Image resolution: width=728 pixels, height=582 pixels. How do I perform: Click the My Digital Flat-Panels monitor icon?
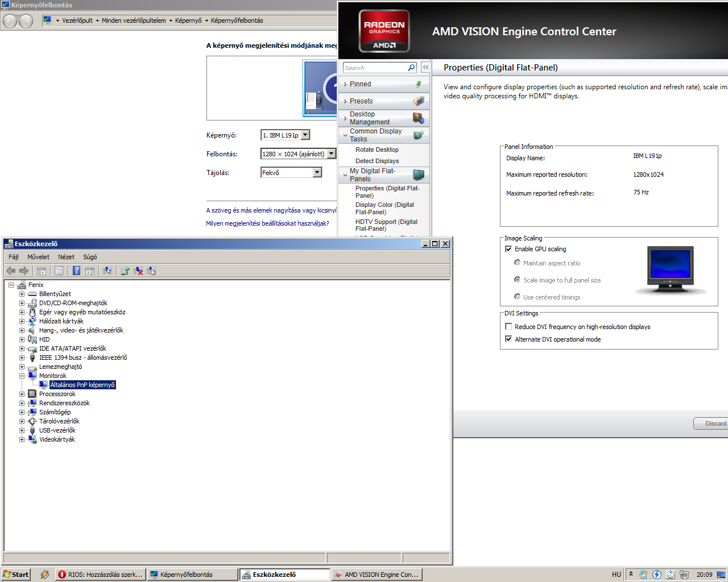coord(419,174)
